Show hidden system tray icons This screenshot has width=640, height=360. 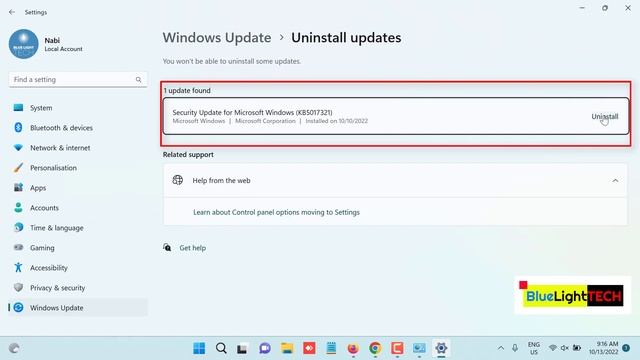click(501, 348)
